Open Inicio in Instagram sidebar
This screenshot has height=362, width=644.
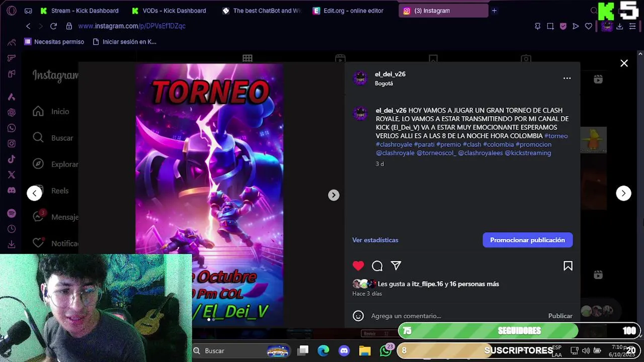tap(51, 112)
